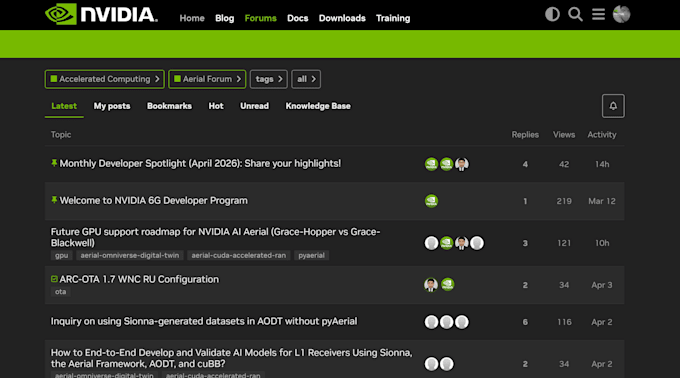Viewport: 680px width, 378px height.
Task: Click first avatar on End-to-End Develop row
Action: tap(431, 364)
